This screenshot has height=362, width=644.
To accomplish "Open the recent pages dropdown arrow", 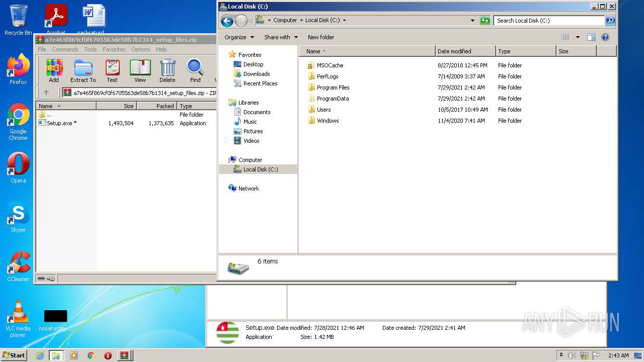I will [x=251, y=21].
